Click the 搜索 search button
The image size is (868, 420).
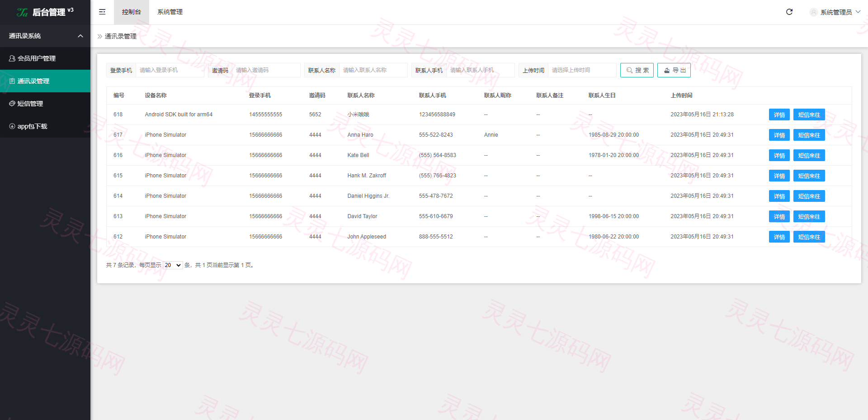pyautogui.click(x=637, y=70)
